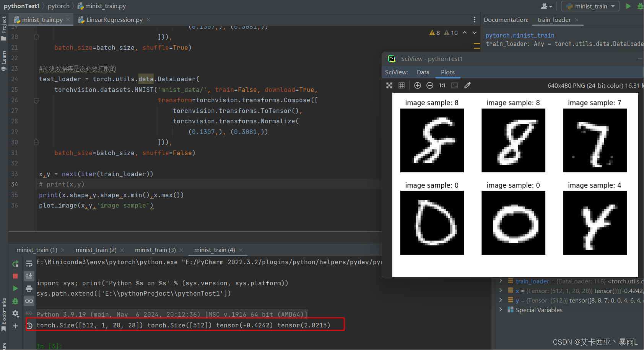Follow the pytorch.minist_train documentation link
This screenshot has height=350, width=644.
point(520,35)
